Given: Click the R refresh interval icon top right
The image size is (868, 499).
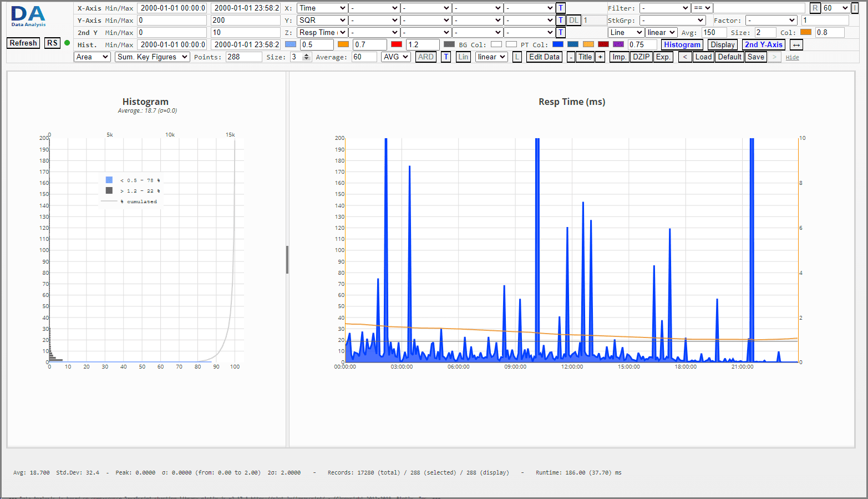Looking at the screenshot, I should click(x=815, y=8).
